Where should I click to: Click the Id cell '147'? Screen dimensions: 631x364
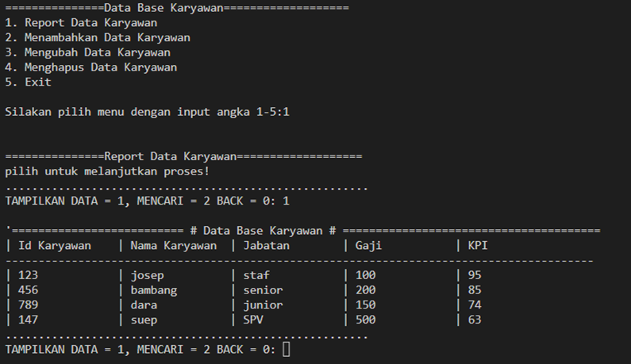coord(28,320)
